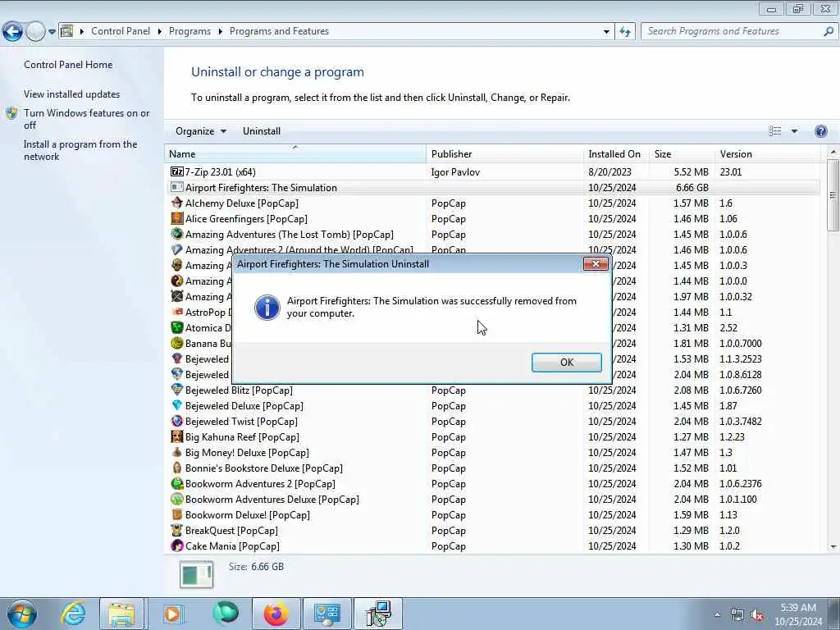840x630 pixels.
Task: Sort by the Version column header
Action: (767, 153)
